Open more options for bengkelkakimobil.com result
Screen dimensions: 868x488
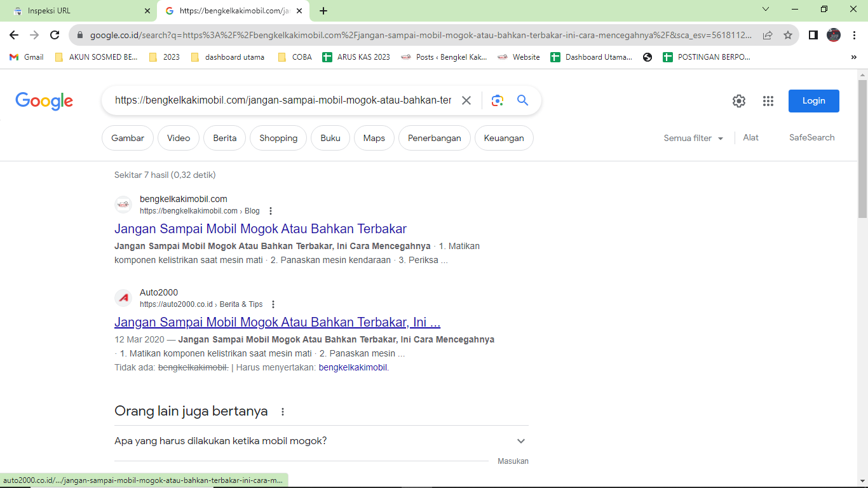click(271, 211)
